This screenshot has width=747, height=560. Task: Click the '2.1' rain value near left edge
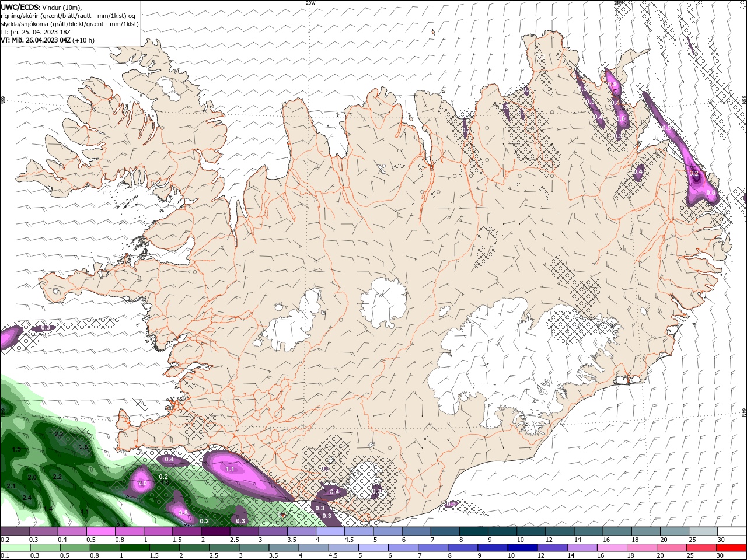[x=11, y=486]
